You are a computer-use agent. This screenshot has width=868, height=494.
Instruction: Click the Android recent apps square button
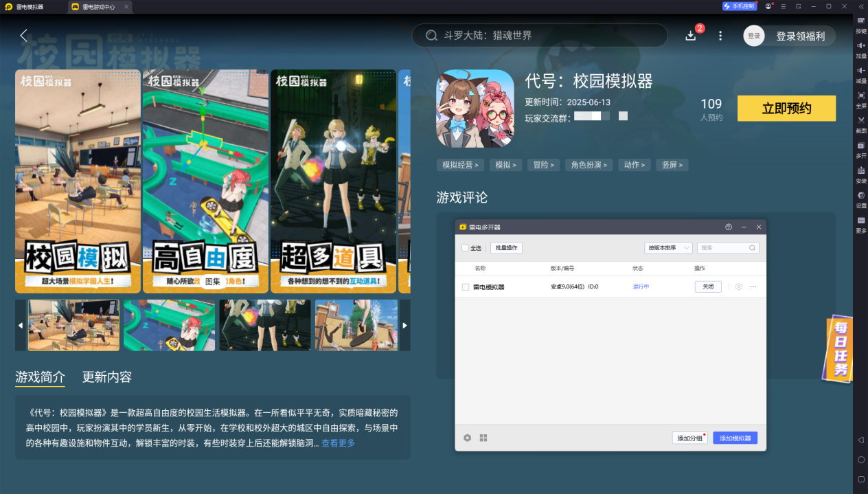pos(861,479)
